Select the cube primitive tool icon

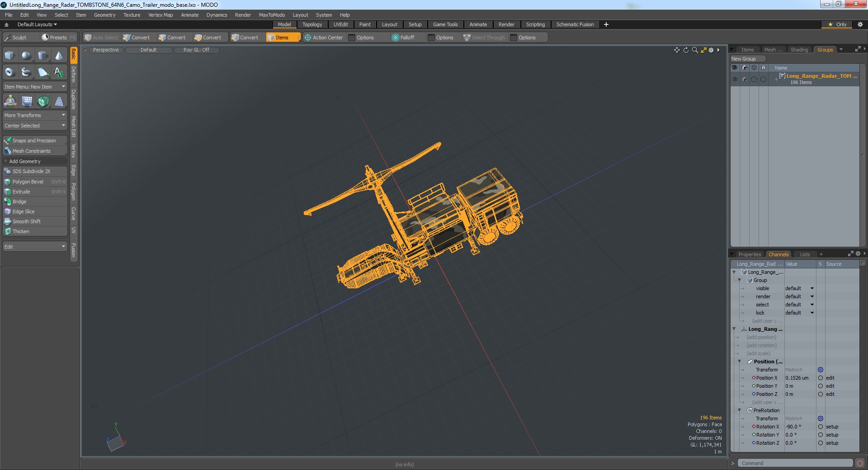pyautogui.click(x=9, y=56)
